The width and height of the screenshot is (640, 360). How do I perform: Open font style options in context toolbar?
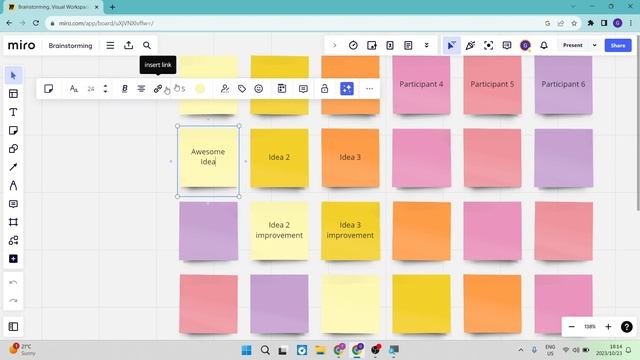click(x=73, y=89)
